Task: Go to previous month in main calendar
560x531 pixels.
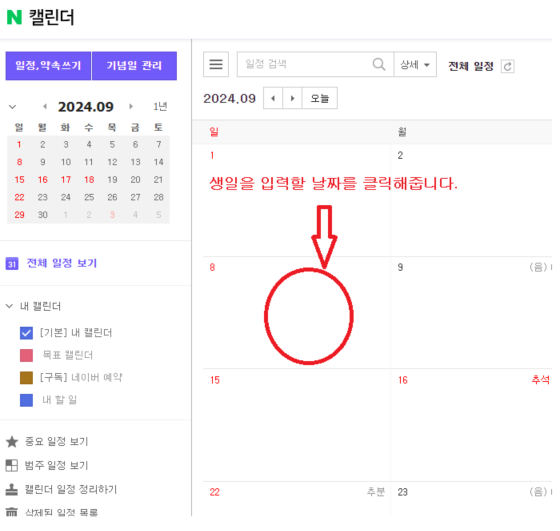Action: [x=273, y=98]
